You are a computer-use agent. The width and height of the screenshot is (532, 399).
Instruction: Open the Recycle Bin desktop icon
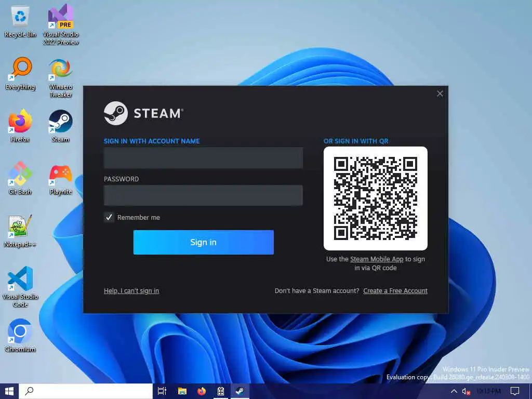pyautogui.click(x=20, y=22)
